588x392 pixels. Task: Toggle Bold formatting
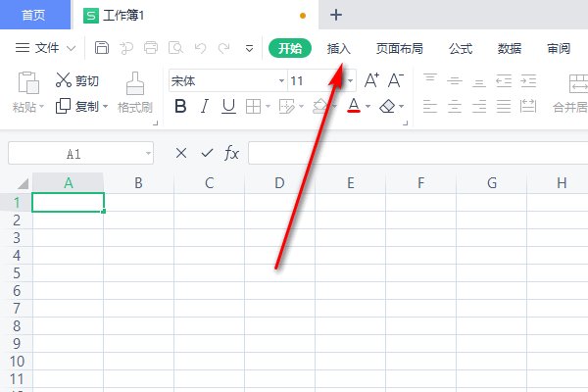[180, 107]
